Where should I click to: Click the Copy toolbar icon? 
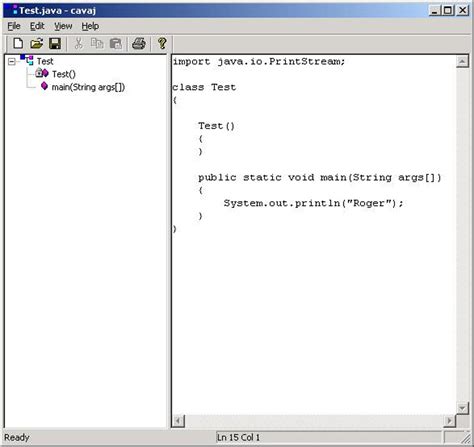[x=97, y=43]
